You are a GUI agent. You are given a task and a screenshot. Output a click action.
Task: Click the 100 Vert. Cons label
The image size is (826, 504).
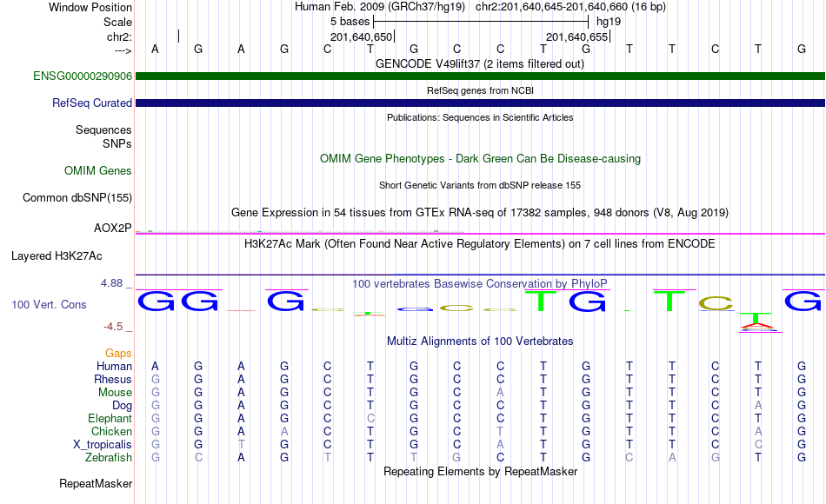click(49, 304)
